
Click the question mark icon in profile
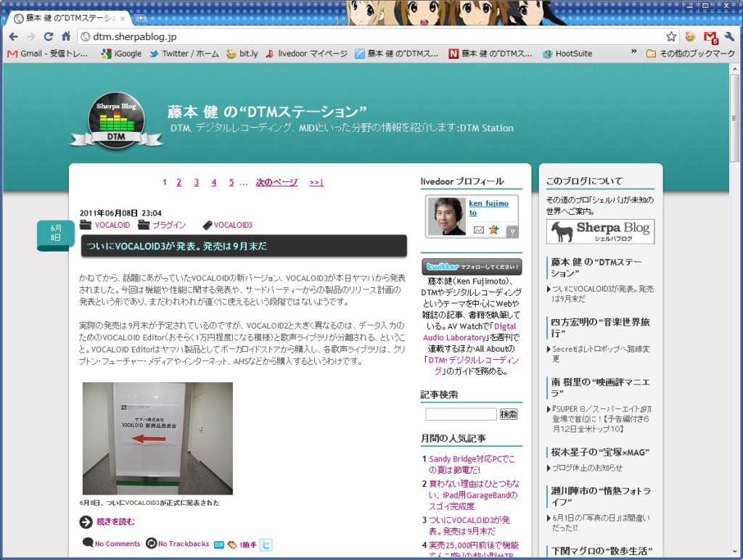point(512,231)
